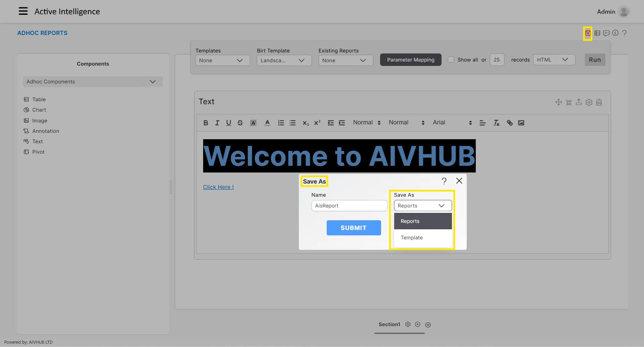Image resolution: width=644 pixels, height=347 pixels.
Task: Open Text widget settings gear
Action: [589, 102]
